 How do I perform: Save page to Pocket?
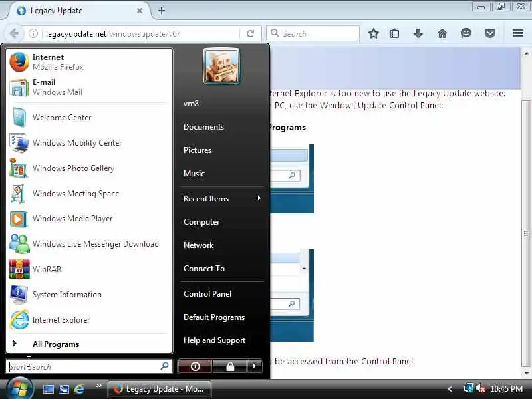(x=490, y=33)
